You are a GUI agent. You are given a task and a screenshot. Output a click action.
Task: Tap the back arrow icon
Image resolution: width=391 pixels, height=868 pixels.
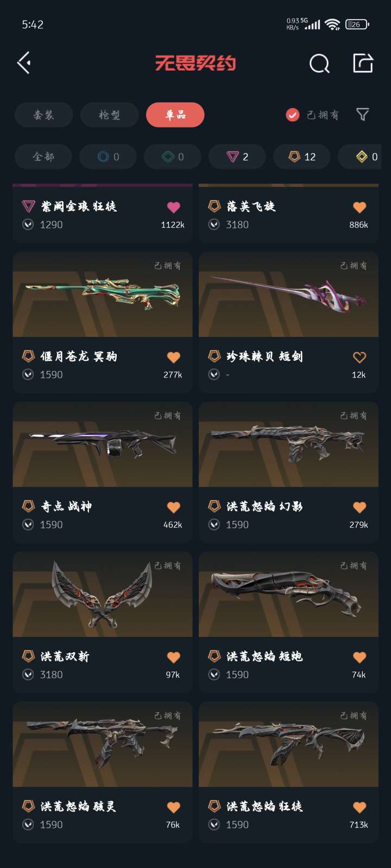[x=24, y=63]
